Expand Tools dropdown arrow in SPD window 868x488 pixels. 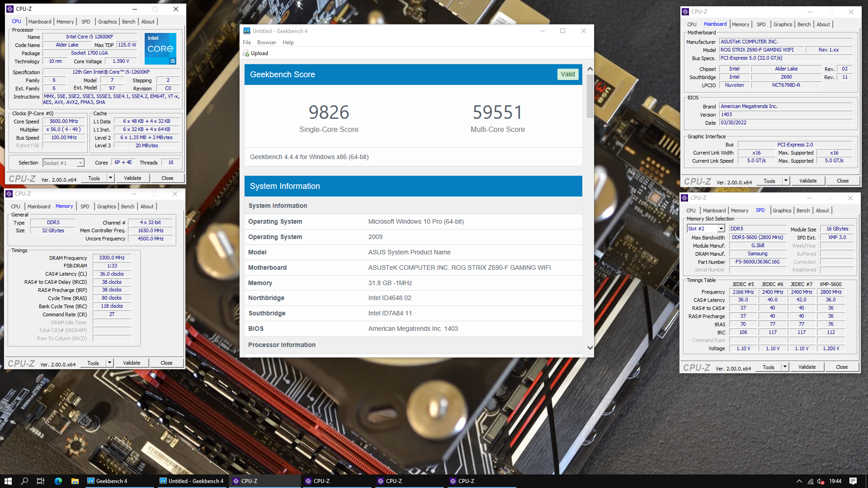785,367
